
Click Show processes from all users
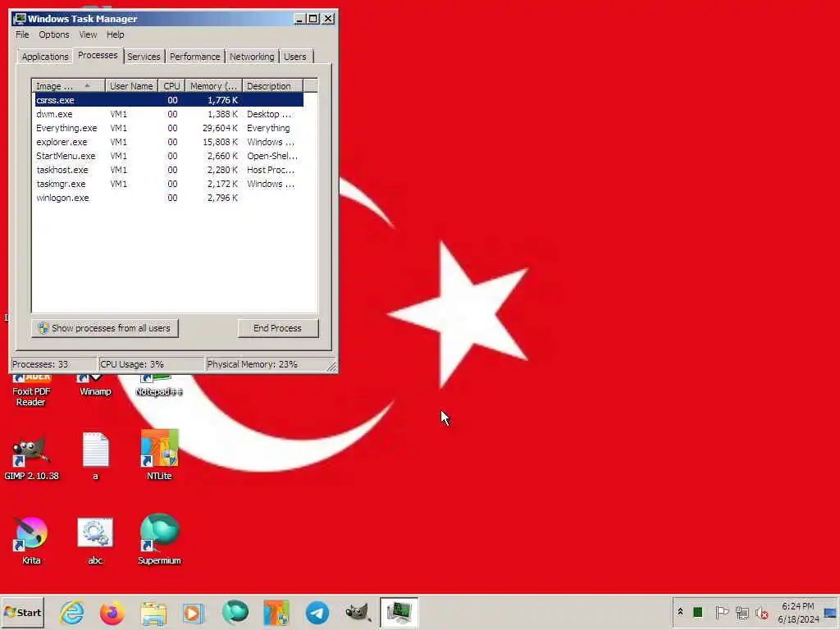pos(105,328)
